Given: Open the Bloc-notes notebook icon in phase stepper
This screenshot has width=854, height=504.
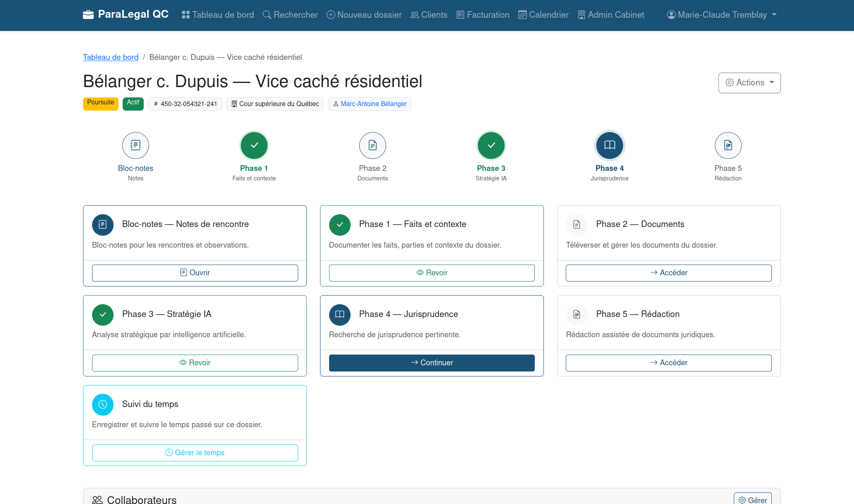Looking at the screenshot, I should click(x=135, y=145).
